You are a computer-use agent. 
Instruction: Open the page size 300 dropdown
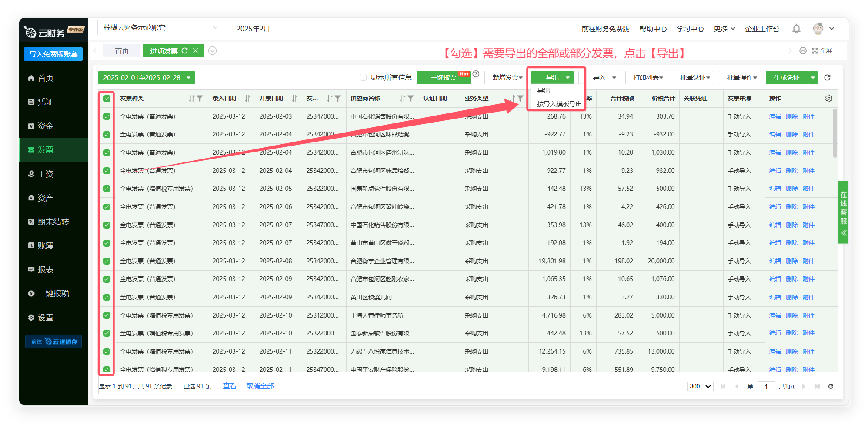click(x=700, y=386)
